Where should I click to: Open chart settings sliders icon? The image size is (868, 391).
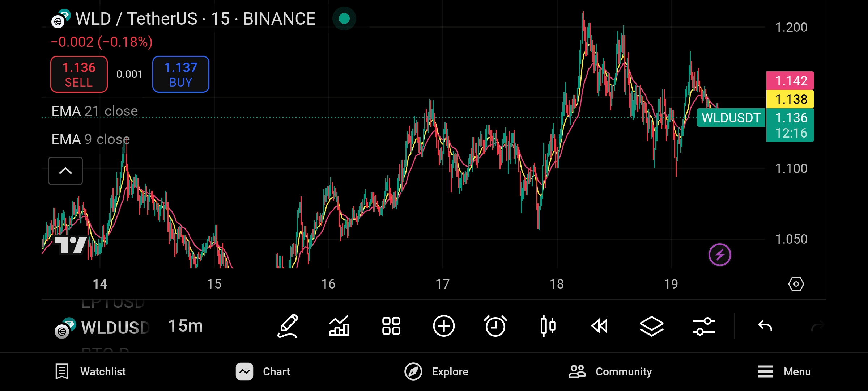pyautogui.click(x=704, y=326)
